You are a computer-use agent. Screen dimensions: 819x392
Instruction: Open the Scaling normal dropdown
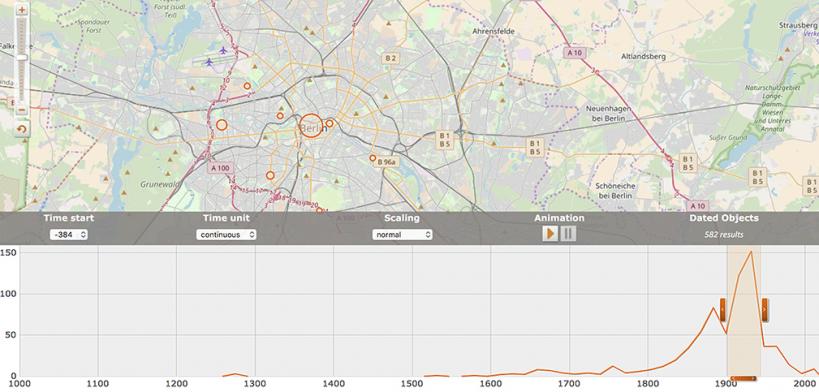coord(402,235)
